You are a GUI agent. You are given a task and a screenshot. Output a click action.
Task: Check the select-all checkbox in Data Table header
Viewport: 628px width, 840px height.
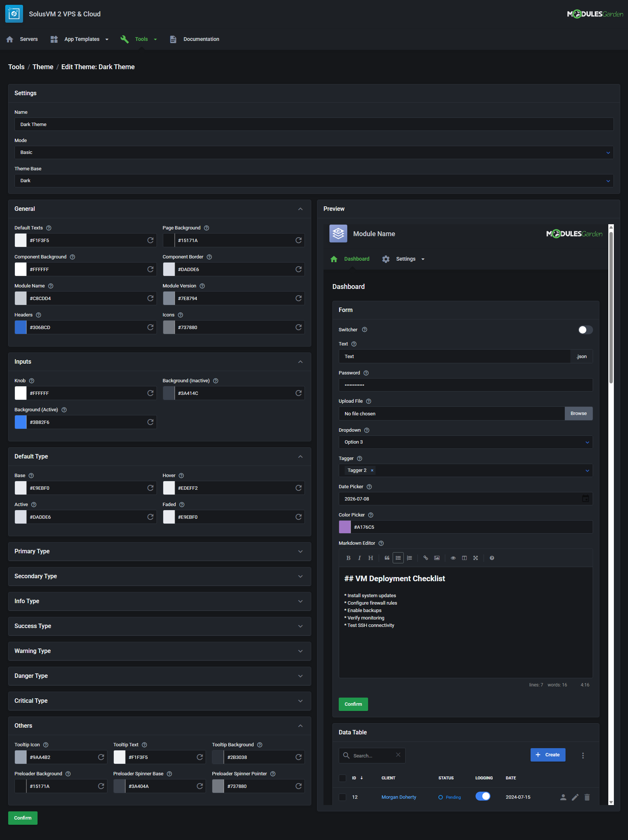pos(342,778)
